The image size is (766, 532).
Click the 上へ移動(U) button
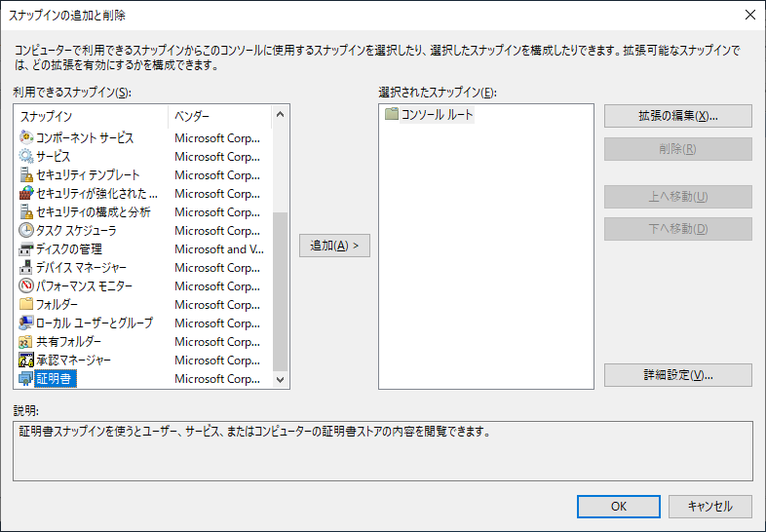coord(678,197)
